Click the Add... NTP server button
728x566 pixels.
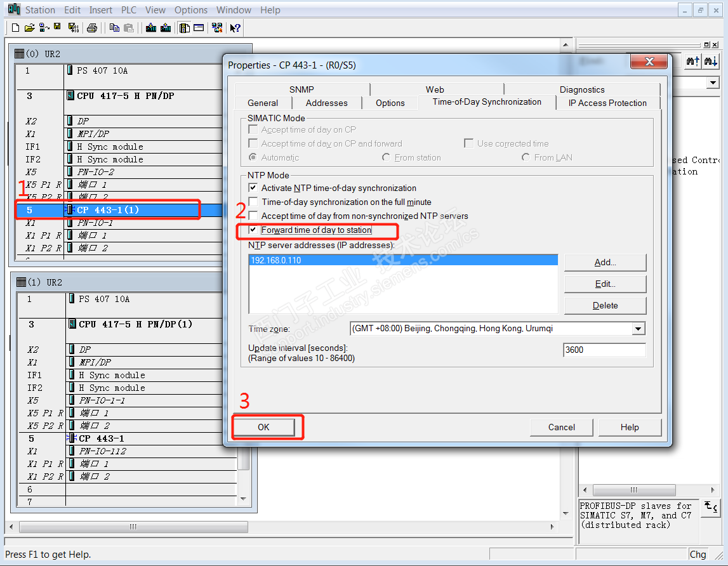pyautogui.click(x=605, y=262)
